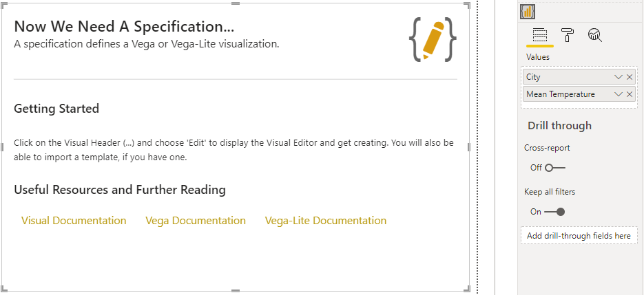Viewport: 644px width, 295px height.
Task: Open the Format paint roller tab
Action: tap(567, 35)
